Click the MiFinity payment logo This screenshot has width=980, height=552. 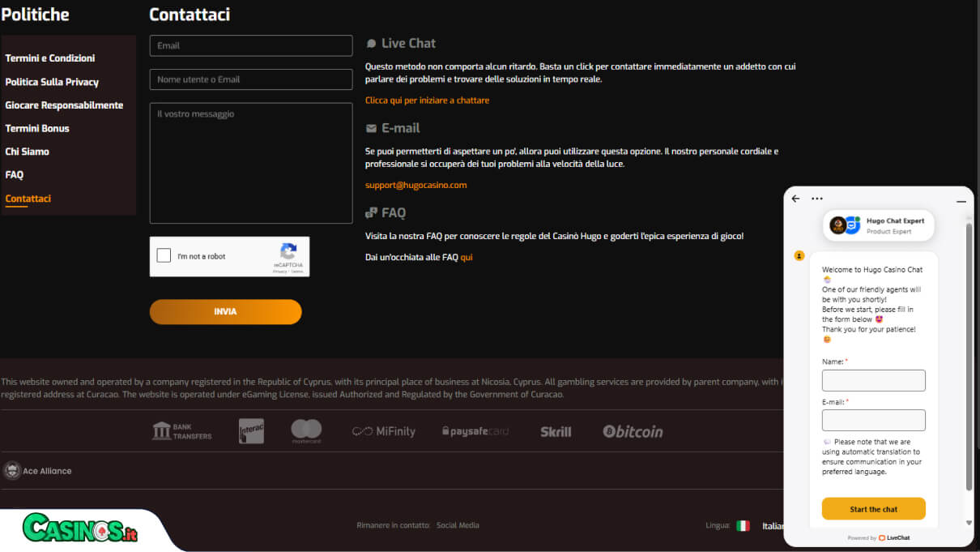384,431
